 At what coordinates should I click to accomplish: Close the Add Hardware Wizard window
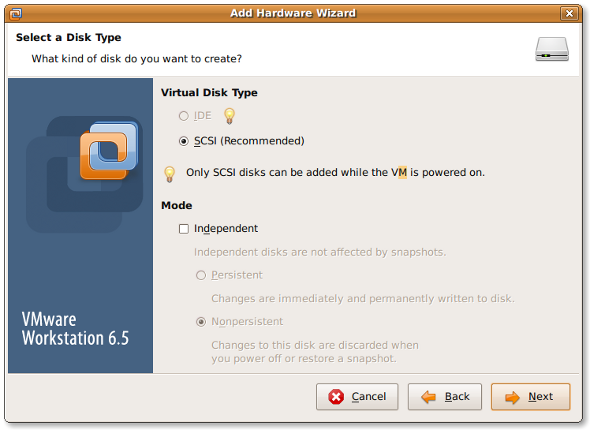pos(569,14)
